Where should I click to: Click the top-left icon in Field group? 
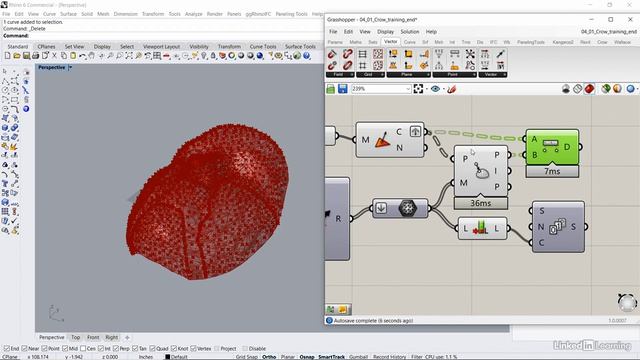(332, 53)
